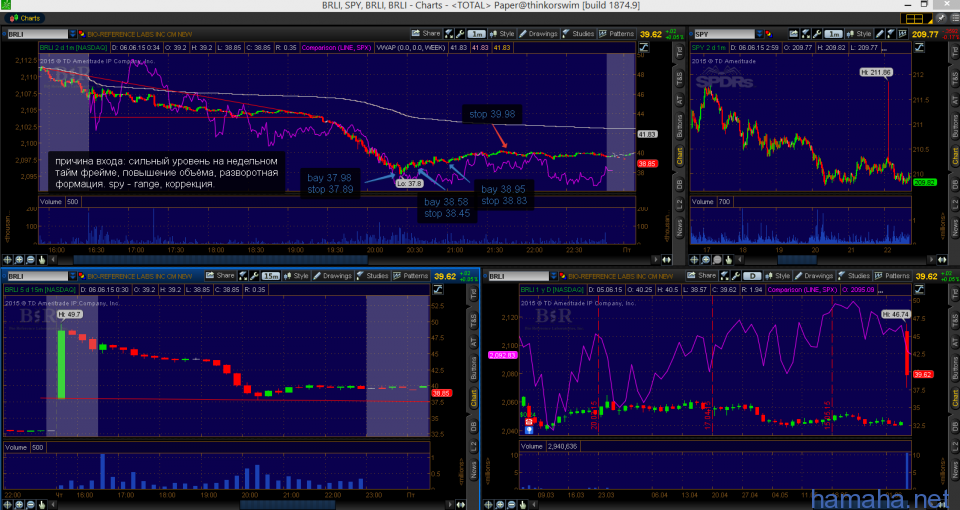Select crosshair cursor tool under BRLI 1m chart
The width and height of the screenshot is (960, 510).
click(7, 260)
